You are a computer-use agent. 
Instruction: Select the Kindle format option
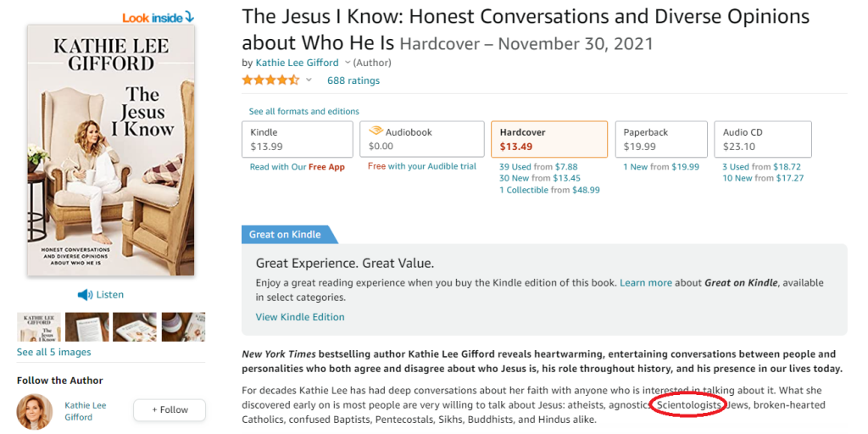[x=298, y=140]
